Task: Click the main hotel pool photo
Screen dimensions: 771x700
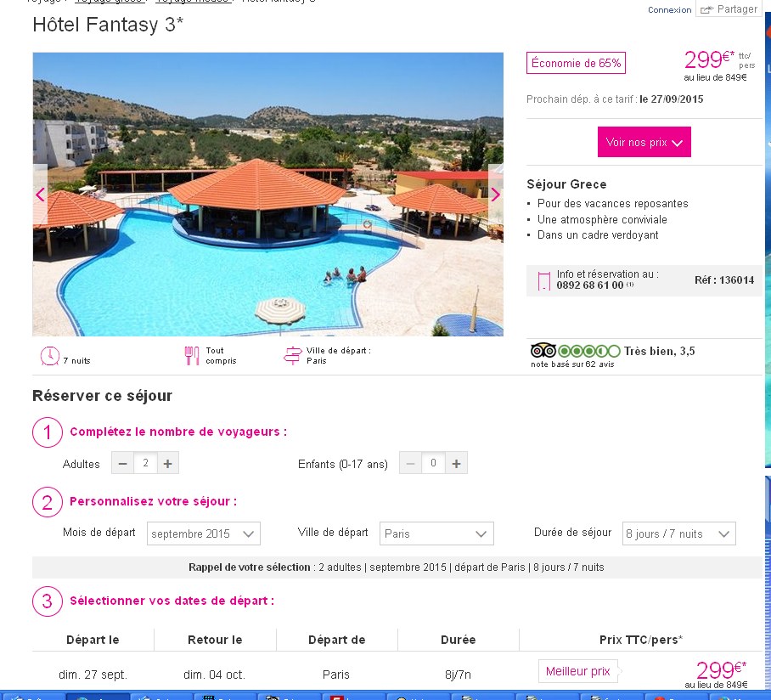Action: [x=268, y=195]
